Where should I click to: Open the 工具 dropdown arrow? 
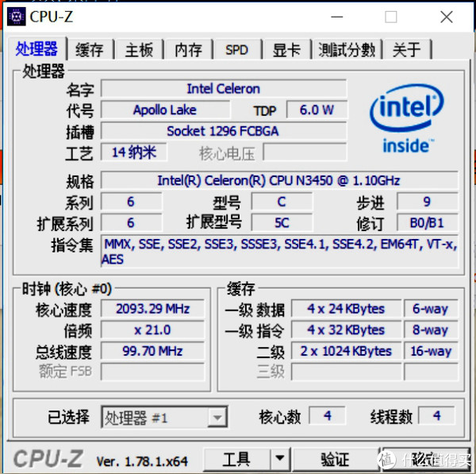tap(279, 458)
